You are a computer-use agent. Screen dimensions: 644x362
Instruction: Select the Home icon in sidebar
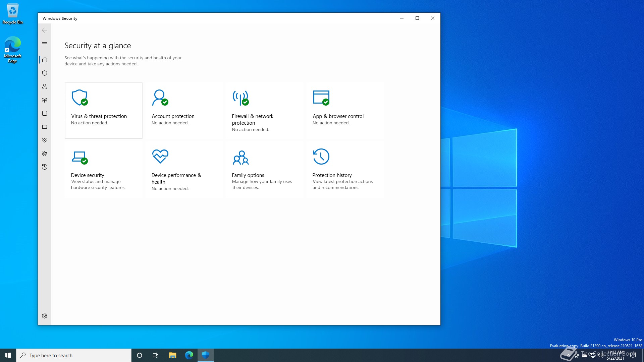(x=45, y=60)
